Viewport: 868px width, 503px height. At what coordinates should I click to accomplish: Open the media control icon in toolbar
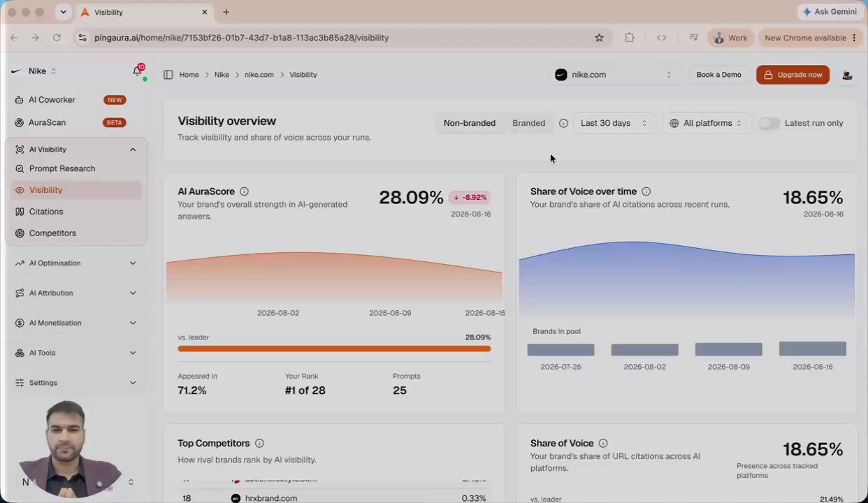(x=693, y=38)
